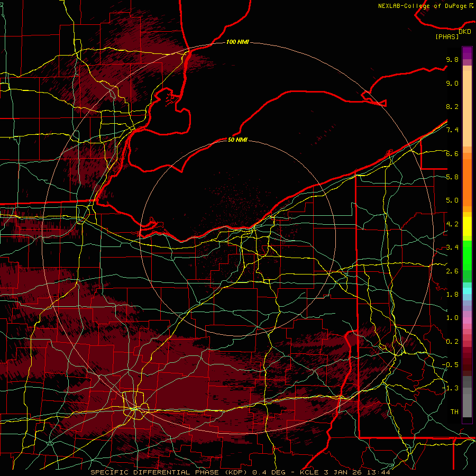Image resolution: width=476 pixels, height=476 pixels.
Task: Click the KCLE station identifier in caption
Action: (309, 472)
